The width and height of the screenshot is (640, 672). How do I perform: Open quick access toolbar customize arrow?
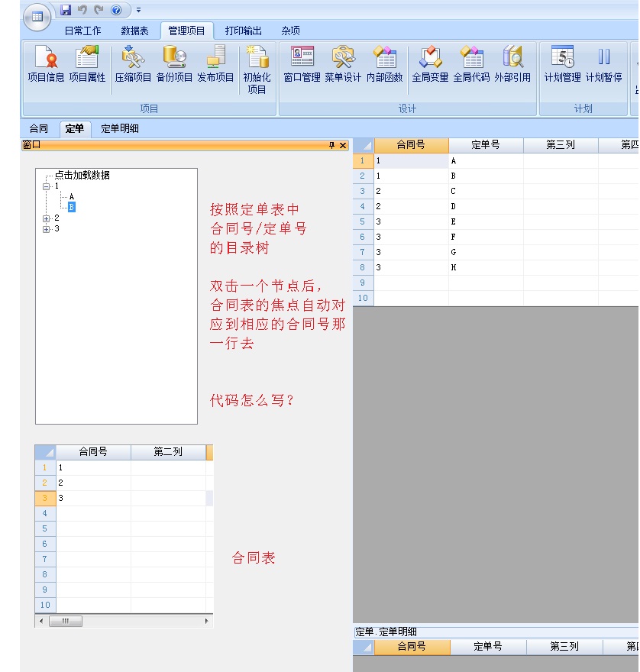tap(138, 10)
